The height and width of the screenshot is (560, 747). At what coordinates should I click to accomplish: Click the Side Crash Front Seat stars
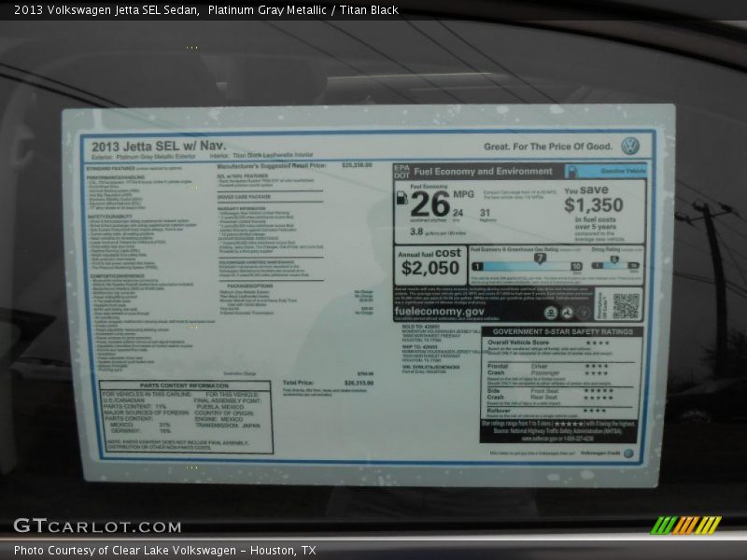(599, 391)
